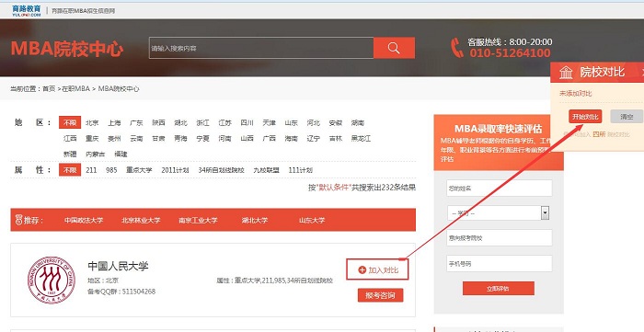Click the magnifier search icon button

point(394,48)
